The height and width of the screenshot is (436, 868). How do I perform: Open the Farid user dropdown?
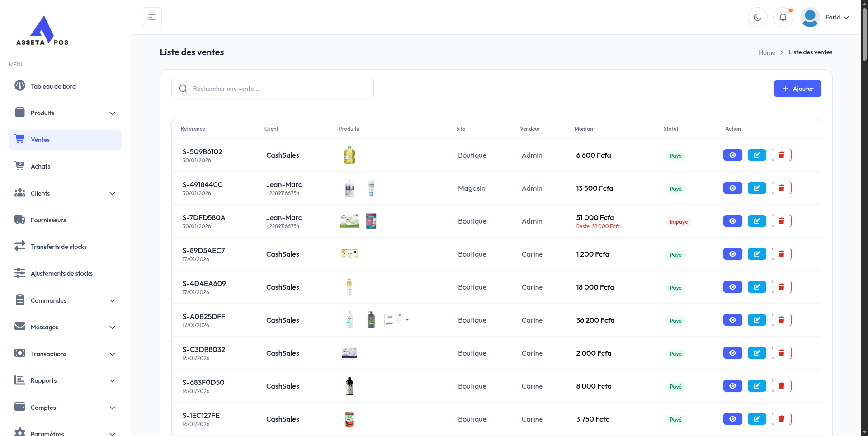click(x=837, y=17)
